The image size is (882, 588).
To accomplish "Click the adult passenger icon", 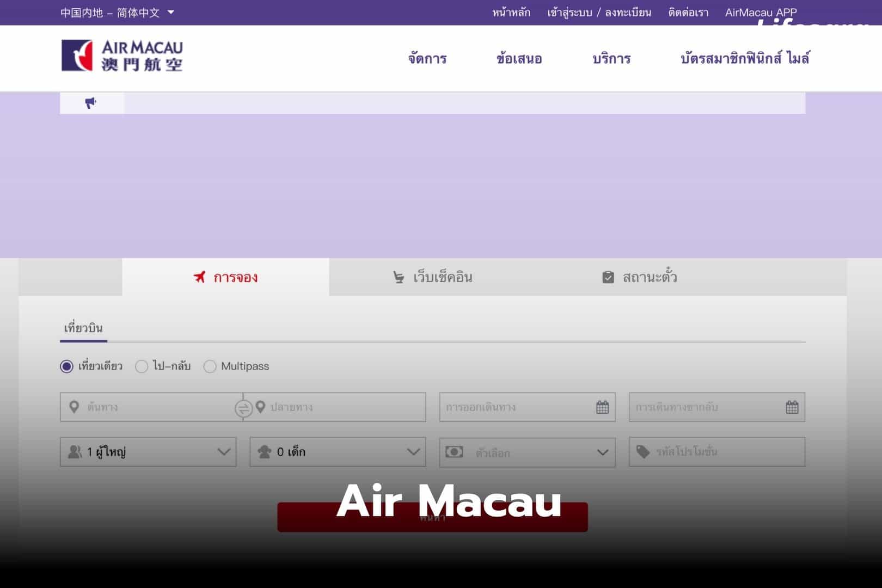I will point(75,452).
